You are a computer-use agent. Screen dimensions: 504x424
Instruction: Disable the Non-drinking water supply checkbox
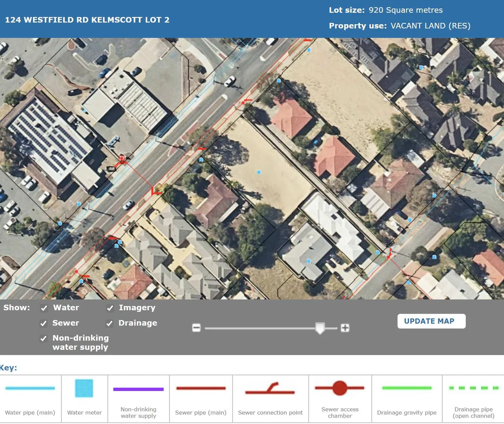point(44,338)
